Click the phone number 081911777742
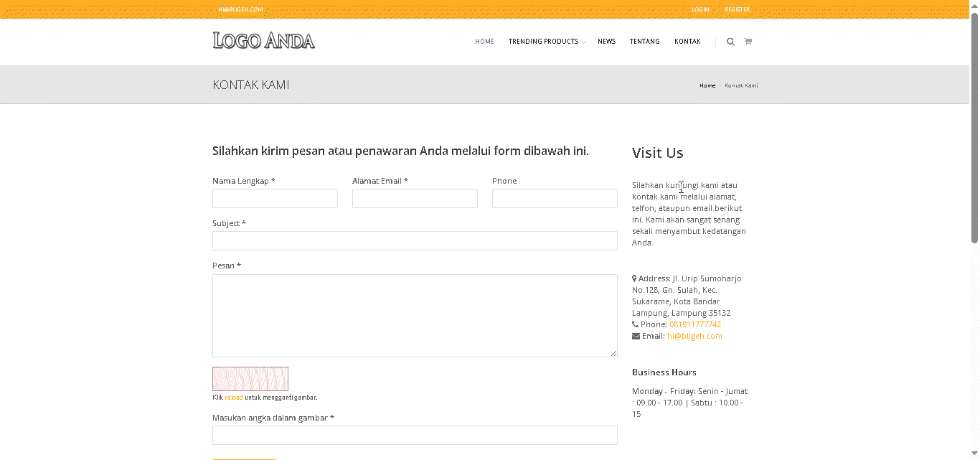 [694, 324]
